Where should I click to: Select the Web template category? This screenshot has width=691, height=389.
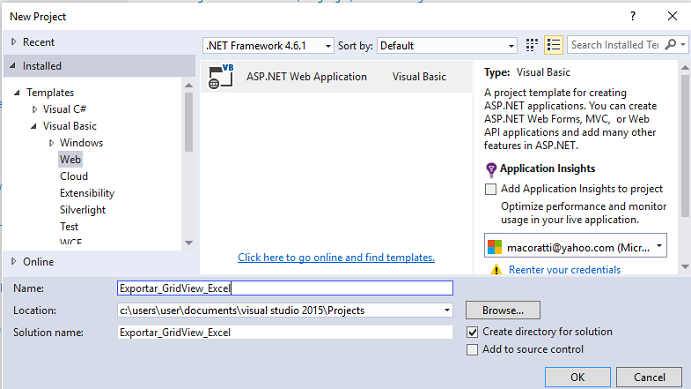[x=71, y=159]
